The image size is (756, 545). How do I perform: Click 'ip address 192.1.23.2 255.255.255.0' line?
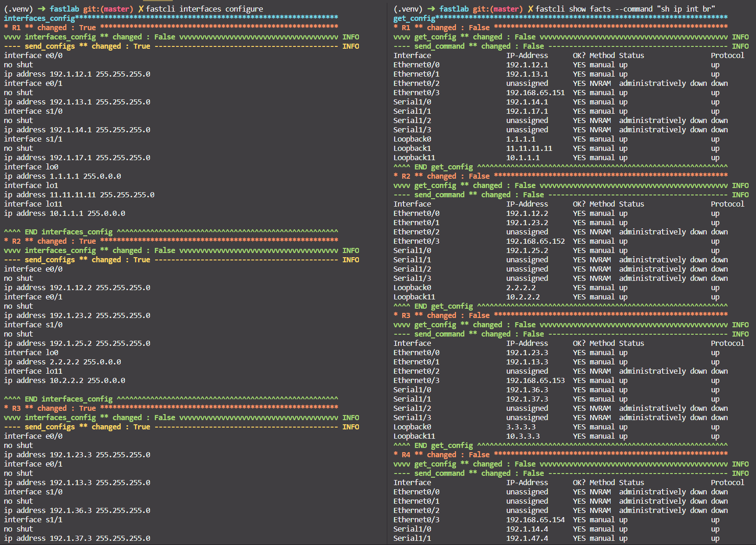tap(77, 315)
